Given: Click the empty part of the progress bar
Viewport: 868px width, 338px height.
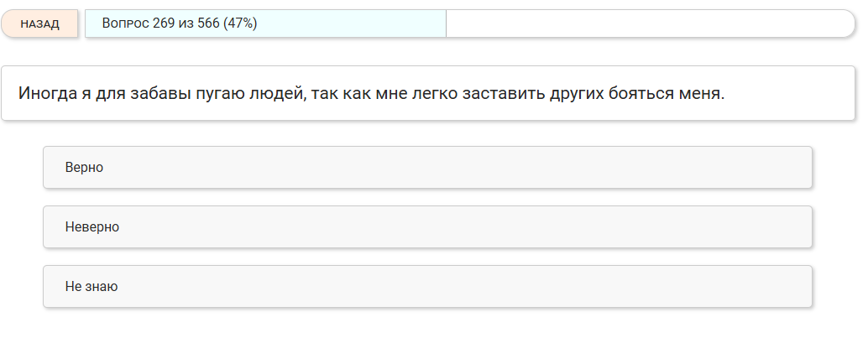Looking at the screenshot, I should (x=646, y=23).
